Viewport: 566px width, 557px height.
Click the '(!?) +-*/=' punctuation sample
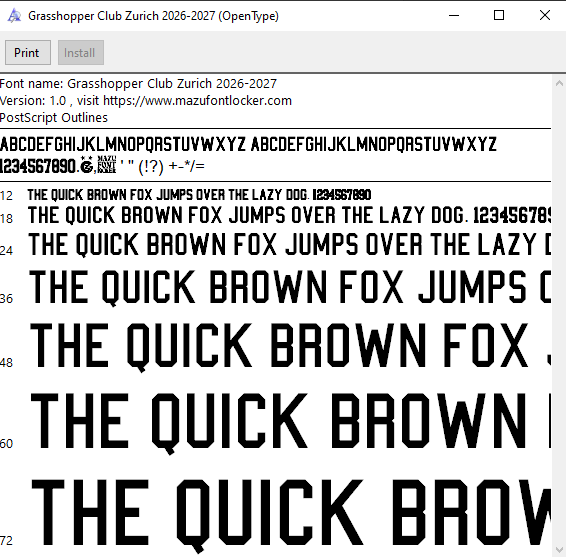point(171,166)
